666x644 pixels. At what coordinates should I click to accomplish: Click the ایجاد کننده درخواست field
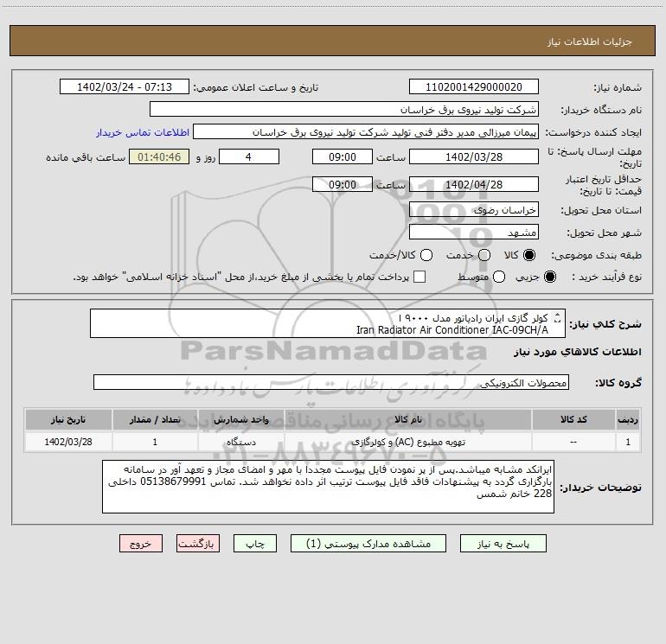366,131
